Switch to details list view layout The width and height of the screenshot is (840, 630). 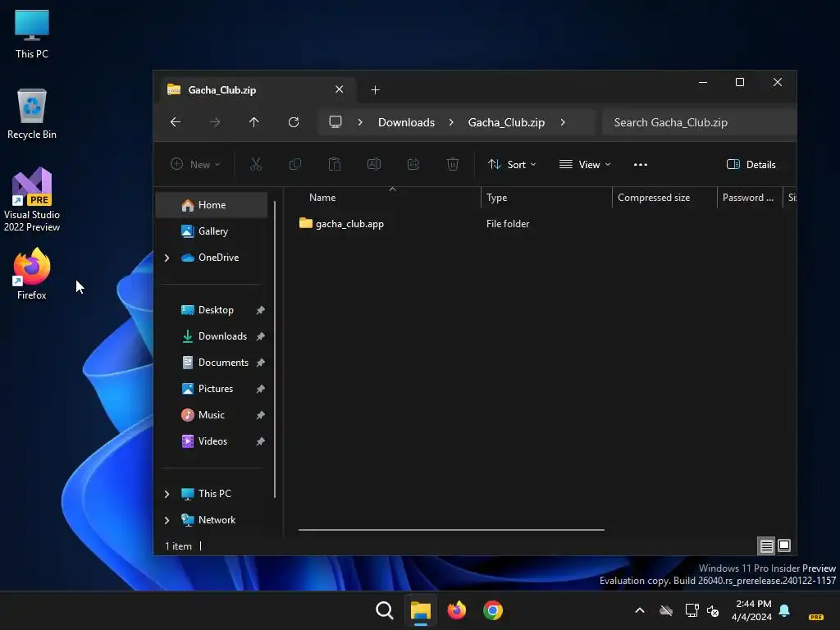767,546
